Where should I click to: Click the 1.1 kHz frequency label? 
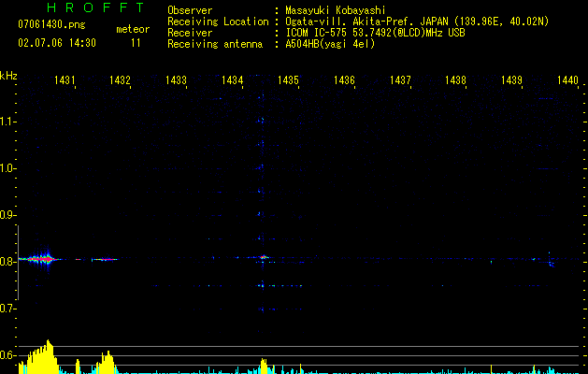[7, 122]
